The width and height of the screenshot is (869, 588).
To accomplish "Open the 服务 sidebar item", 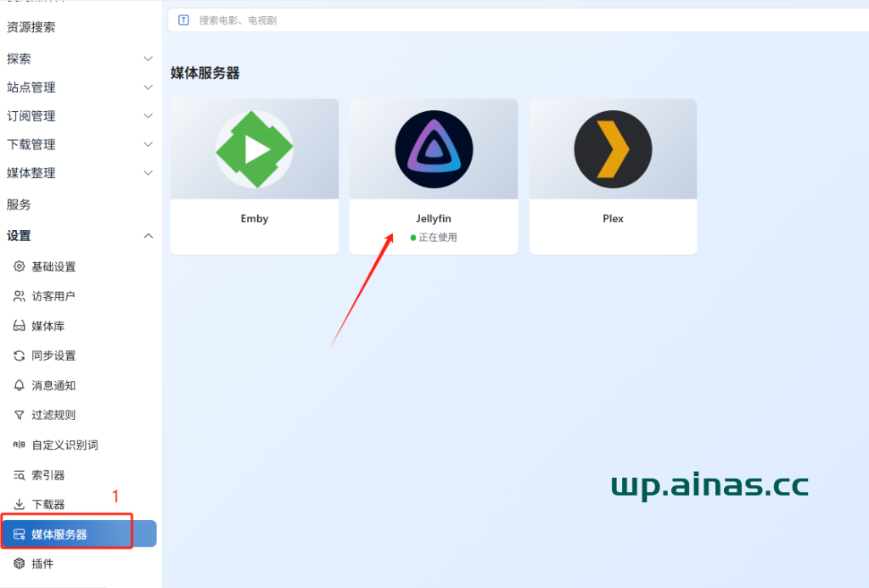I will [19, 204].
